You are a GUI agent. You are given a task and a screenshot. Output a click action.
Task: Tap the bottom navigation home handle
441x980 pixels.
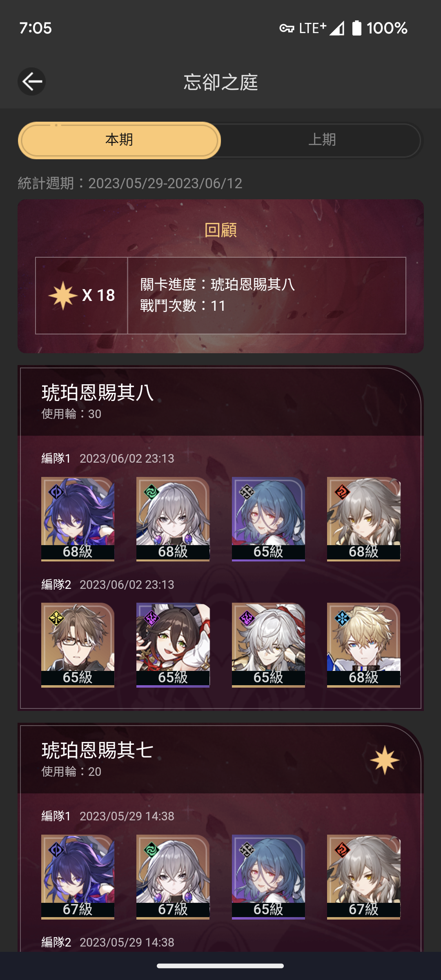pyautogui.click(x=220, y=966)
